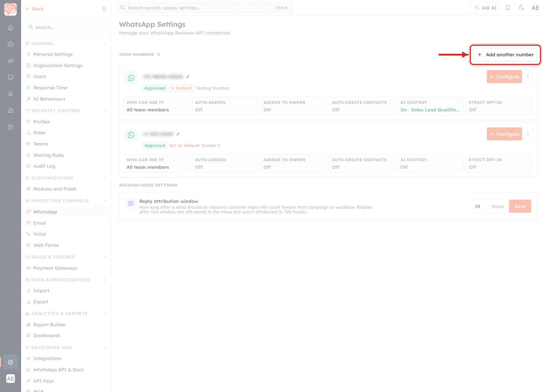The image size is (545, 392).
Task: Click the WhatsApp icon on Testing Number card
Action: pyautogui.click(x=131, y=78)
